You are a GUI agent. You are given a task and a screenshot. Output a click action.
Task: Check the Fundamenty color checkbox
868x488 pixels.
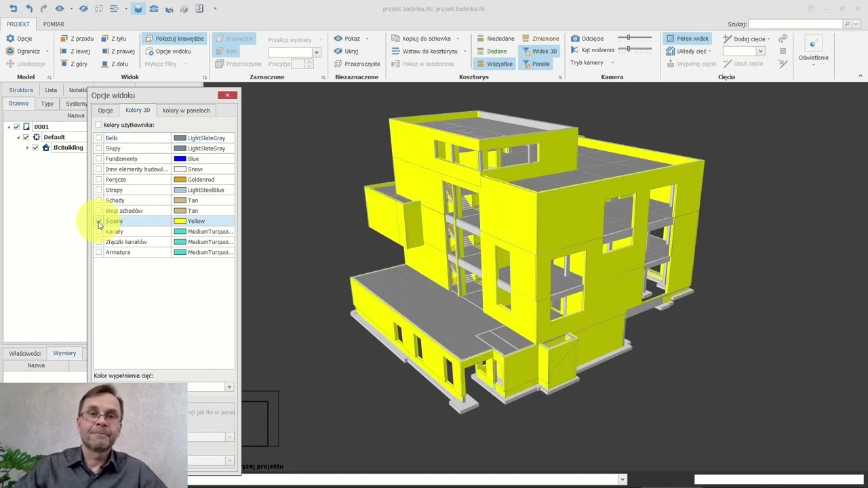99,159
